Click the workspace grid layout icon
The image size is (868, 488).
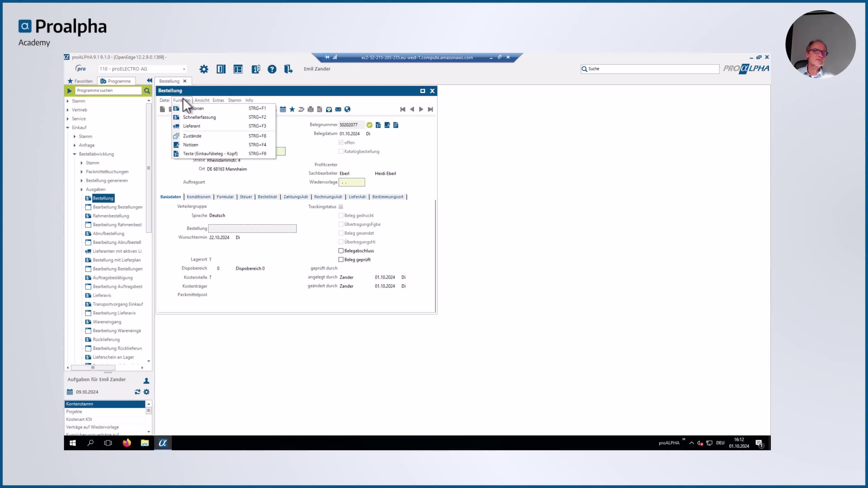238,69
